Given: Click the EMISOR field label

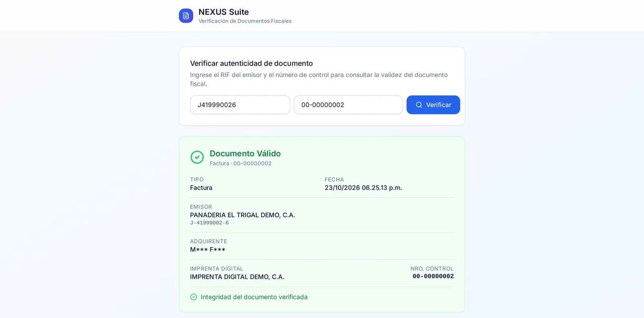Looking at the screenshot, I should tap(201, 207).
